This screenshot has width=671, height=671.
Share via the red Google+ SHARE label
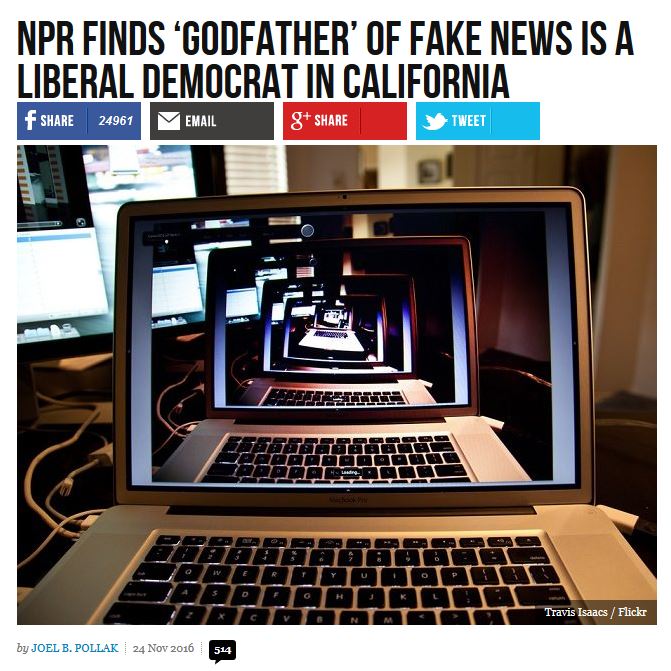[x=331, y=120]
